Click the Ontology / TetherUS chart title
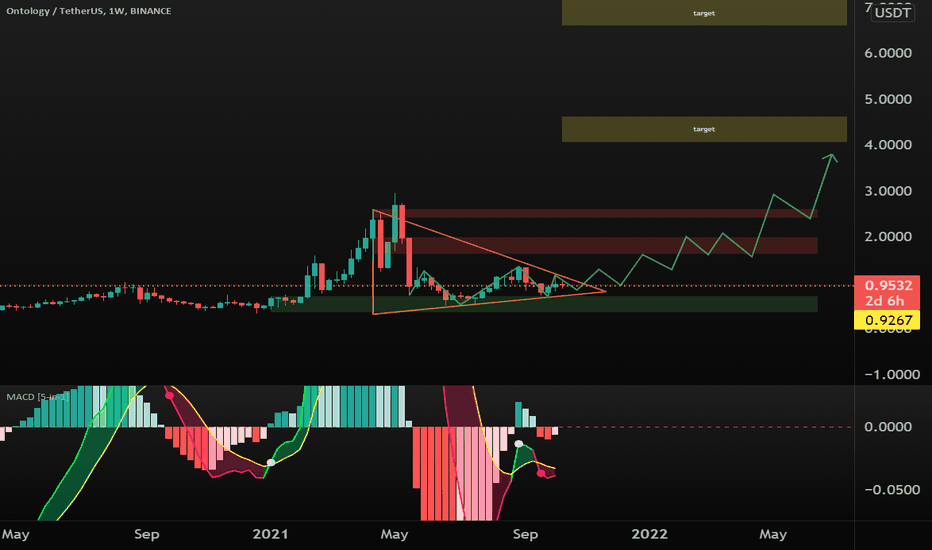932x550 pixels. 89,11
